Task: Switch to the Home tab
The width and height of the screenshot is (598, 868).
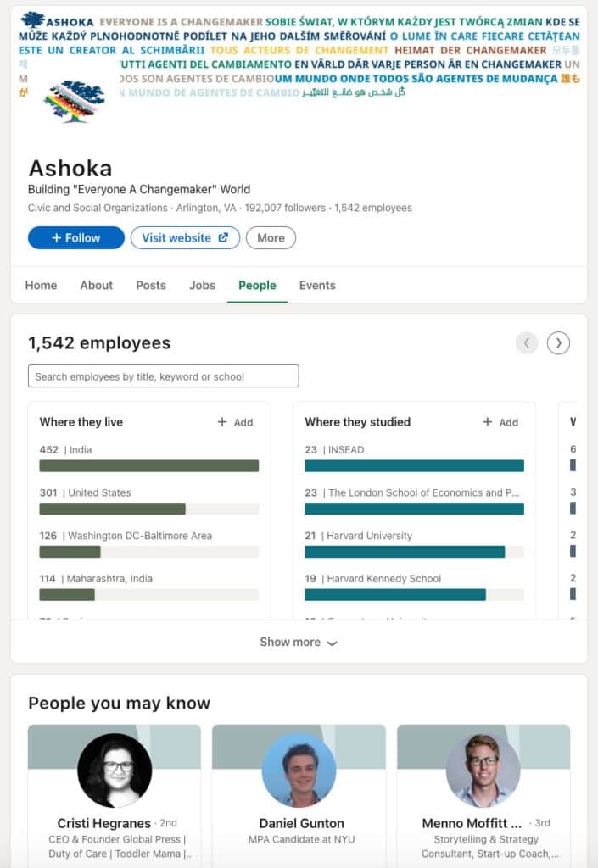Action: [x=41, y=285]
